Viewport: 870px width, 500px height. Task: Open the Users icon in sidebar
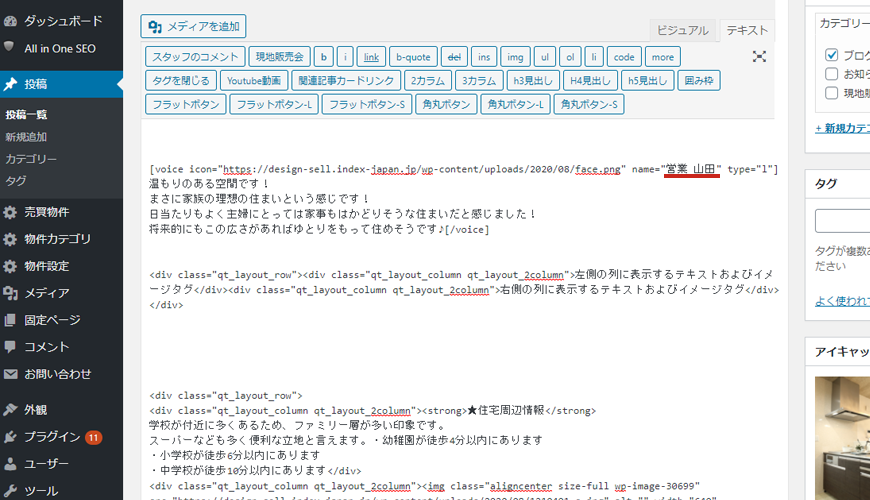point(10,464)
